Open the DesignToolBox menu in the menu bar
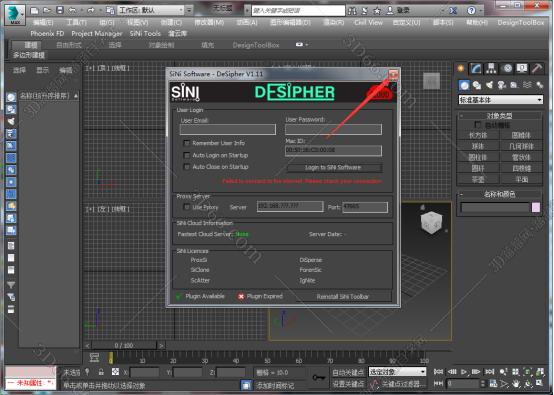554x395 pixels. tap(521, 23)
